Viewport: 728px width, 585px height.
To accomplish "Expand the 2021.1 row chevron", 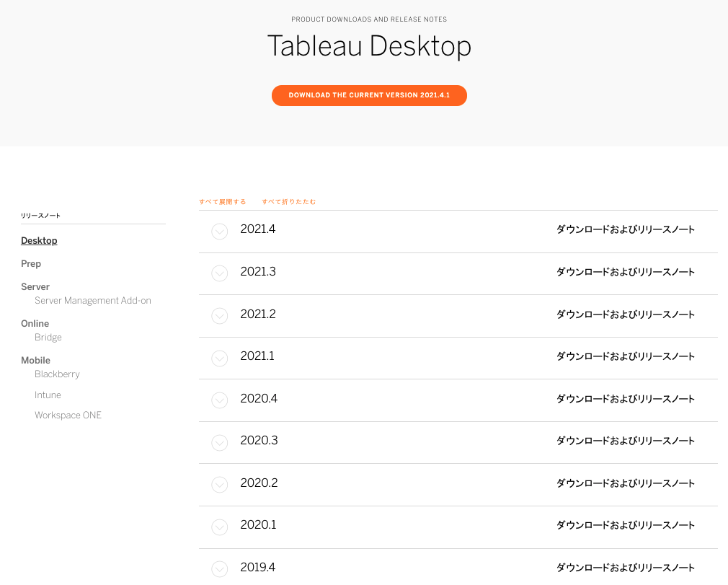I will tap(220, 359).
